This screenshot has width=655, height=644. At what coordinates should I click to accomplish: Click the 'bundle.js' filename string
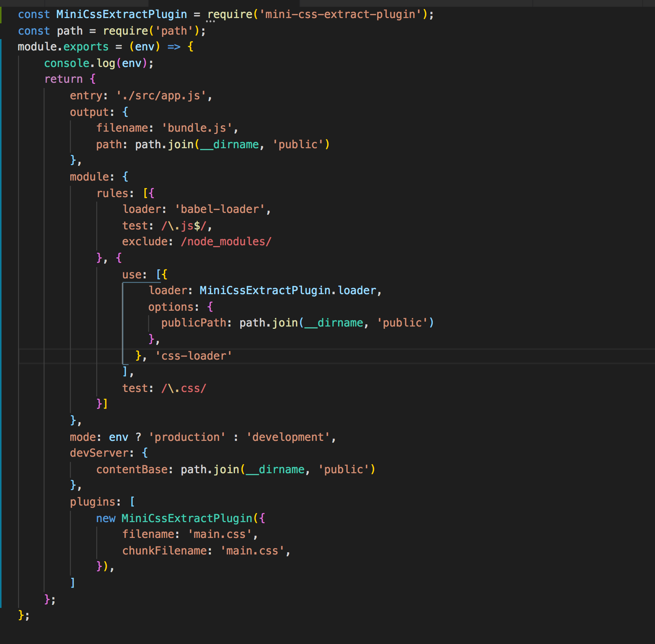tap(197, 128)
